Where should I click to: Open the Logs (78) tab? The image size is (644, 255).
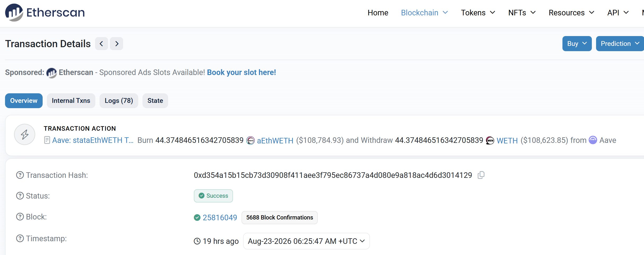[x=119, y=101]
